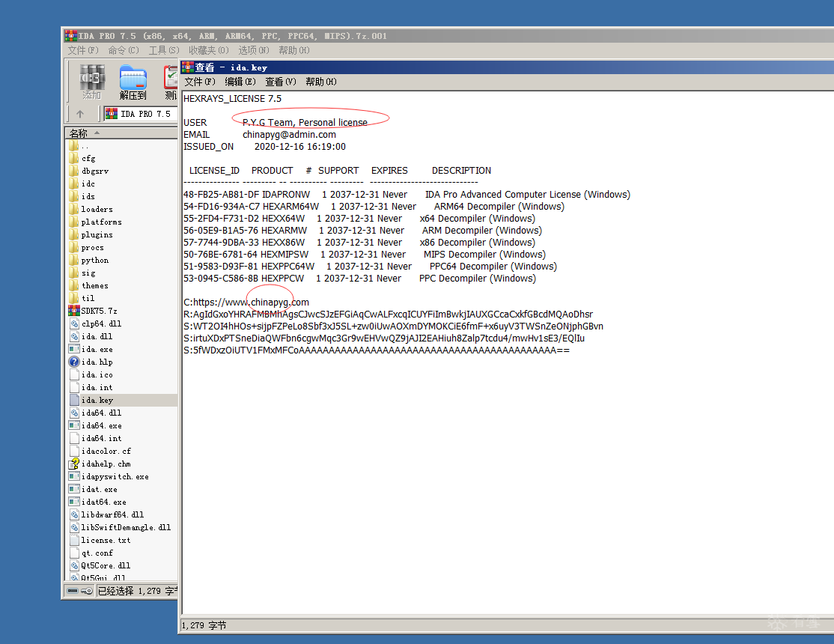Screen dimensions: 834x644
Task: Click the ISSUED_ON 2020-12-16 date line
Action: pyautogui.click(x=264, y=147)
